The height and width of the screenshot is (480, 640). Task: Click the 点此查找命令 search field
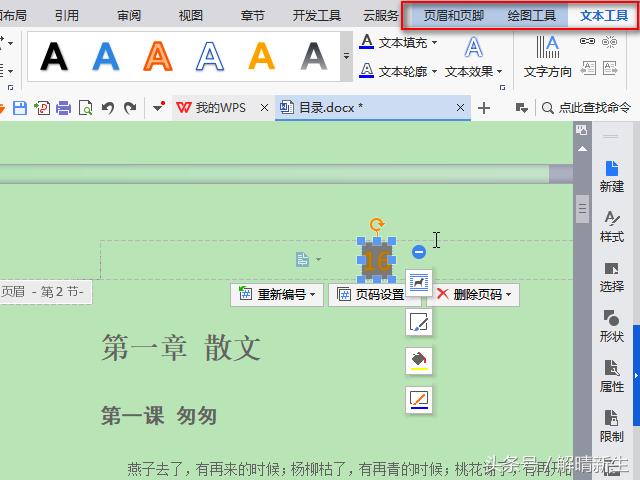point(586,108)
